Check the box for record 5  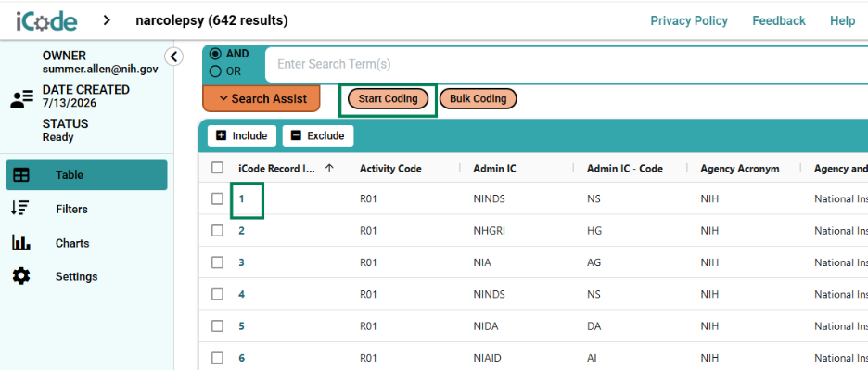coord(218,326)
